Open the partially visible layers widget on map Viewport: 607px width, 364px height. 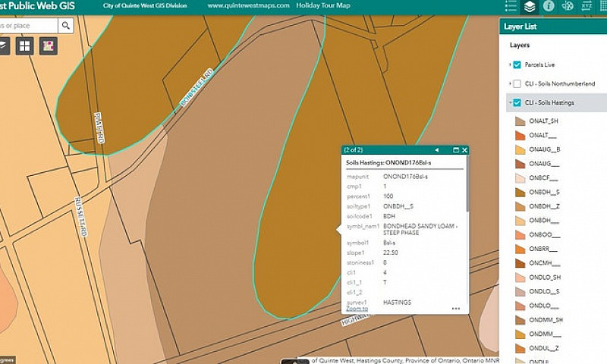tap(4, 46)
